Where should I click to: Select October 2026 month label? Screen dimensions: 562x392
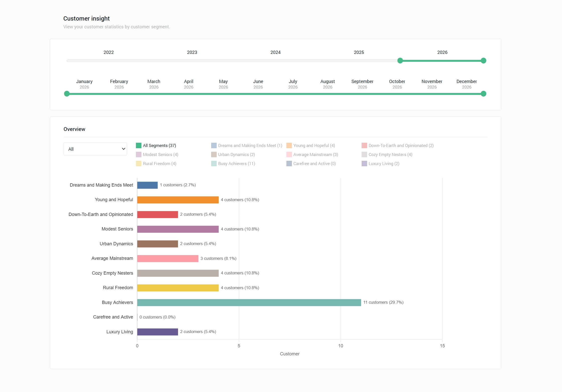point(397,84)
